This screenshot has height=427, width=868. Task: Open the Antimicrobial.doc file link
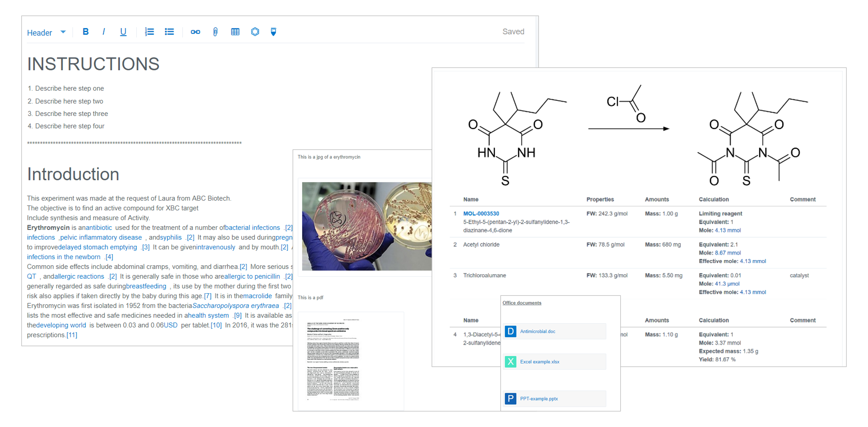(x=537, y=331)
